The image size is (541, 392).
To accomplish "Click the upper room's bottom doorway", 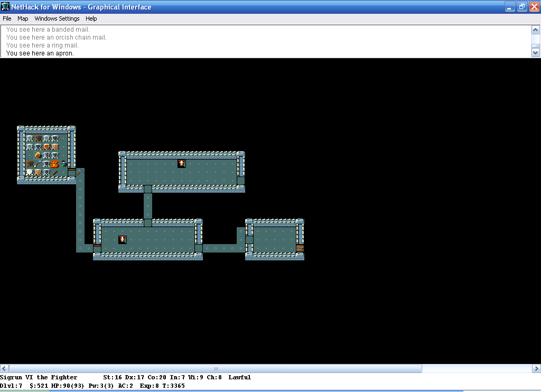I will point(148,189).
